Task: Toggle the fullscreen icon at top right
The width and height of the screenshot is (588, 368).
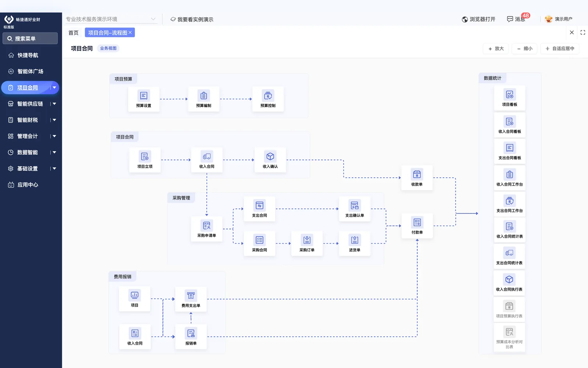Action: pyautogui.click(x=583, y=32)
